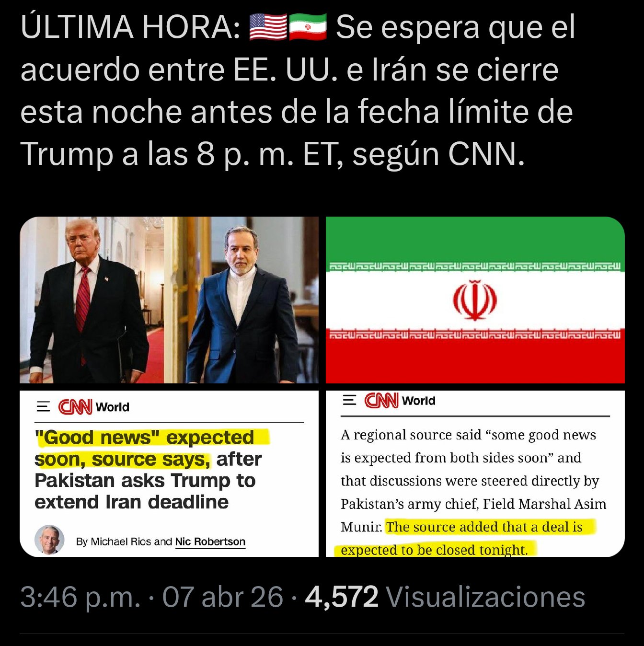Screen dimensions: 644x646
Task: Click the CNN logo in left screenshot
Action: (75, 407)
